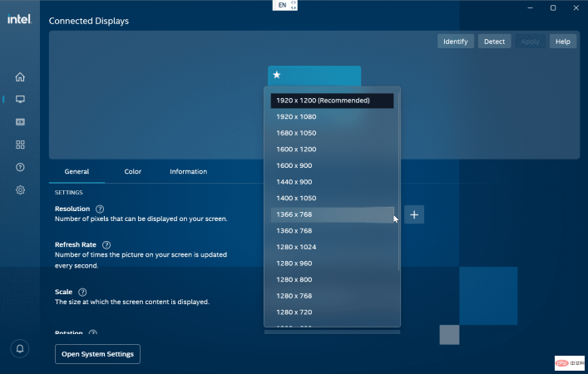Image resolution: width=588 pixels, height=374 pixels.
Task: Click the Resolution setting label
Action: point(72,209)
